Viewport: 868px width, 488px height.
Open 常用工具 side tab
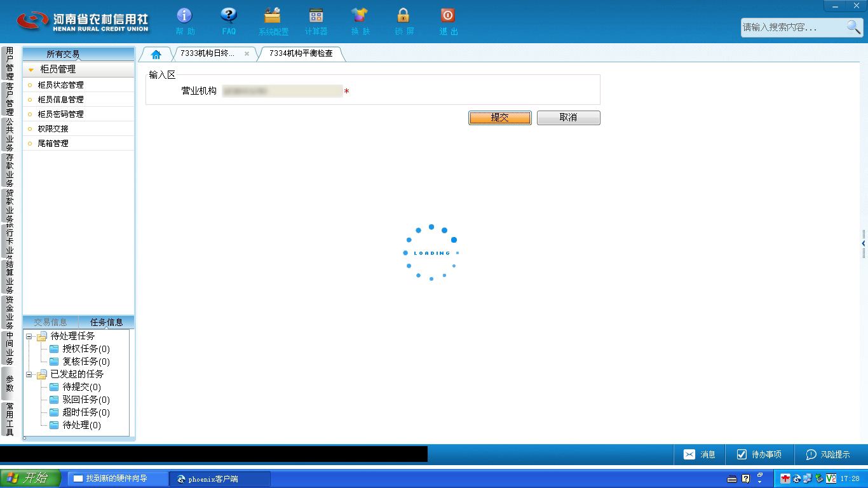9,419
